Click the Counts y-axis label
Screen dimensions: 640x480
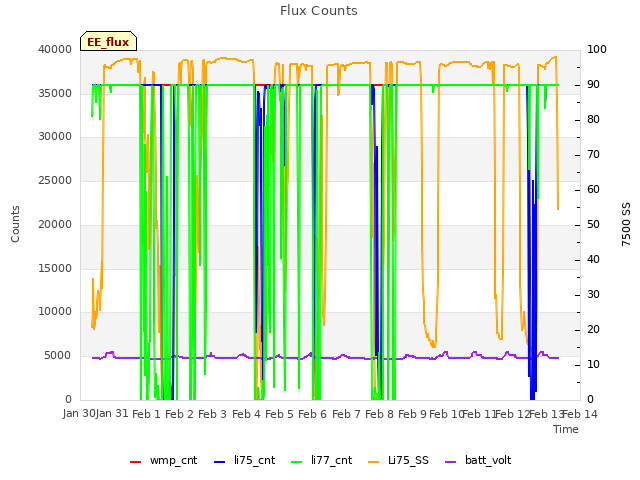pyautogui.click(x=15, y=224)
